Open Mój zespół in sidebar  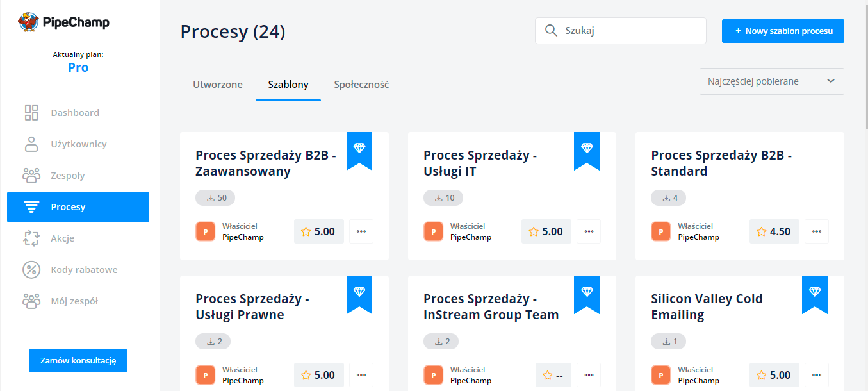coord(74,301)
